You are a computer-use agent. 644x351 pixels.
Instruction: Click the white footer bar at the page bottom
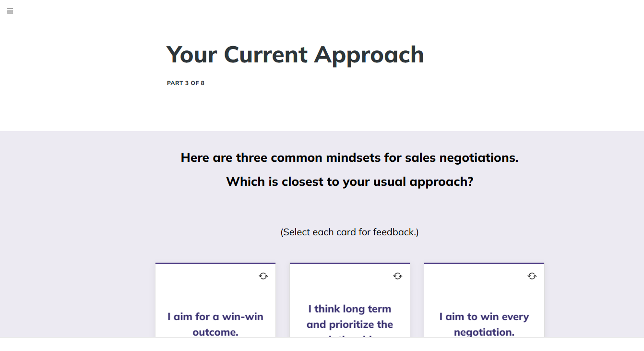(x=322, y=344)
